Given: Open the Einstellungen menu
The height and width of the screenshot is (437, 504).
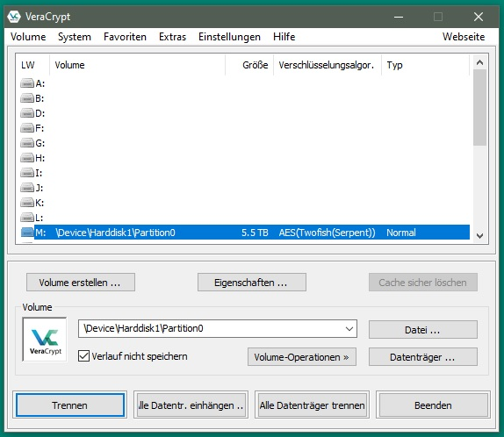Looking at the screenshot, I should coord(229,37).
